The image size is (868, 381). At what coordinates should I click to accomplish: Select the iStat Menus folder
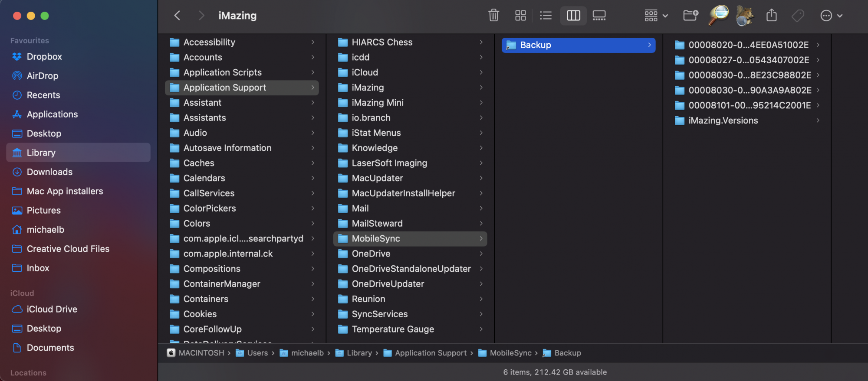410,133
